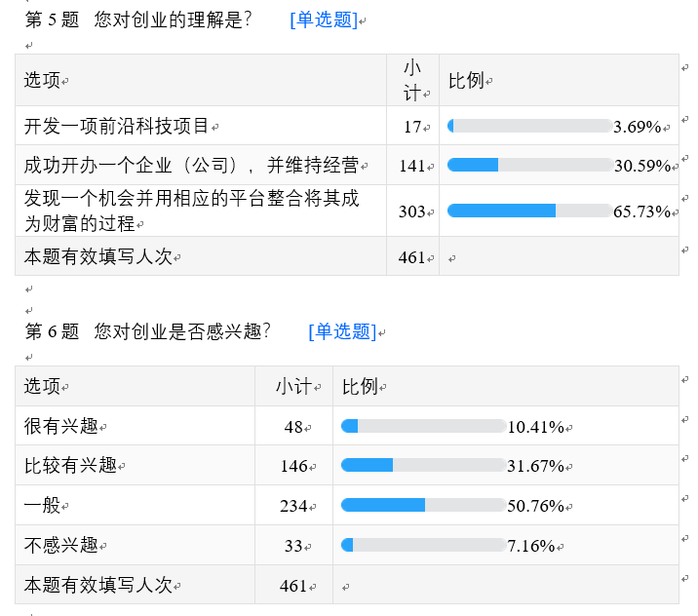Click the option 开发一项前沿科技项目
The width and height of the screenshot is (698, 616).
(x=117, y=126)
